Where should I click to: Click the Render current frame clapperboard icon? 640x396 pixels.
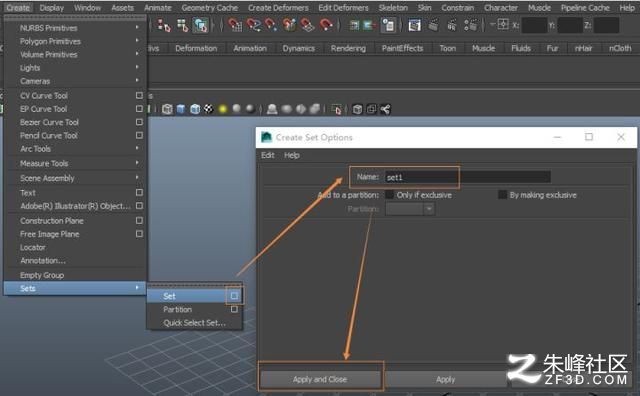(x=433, y=25)
